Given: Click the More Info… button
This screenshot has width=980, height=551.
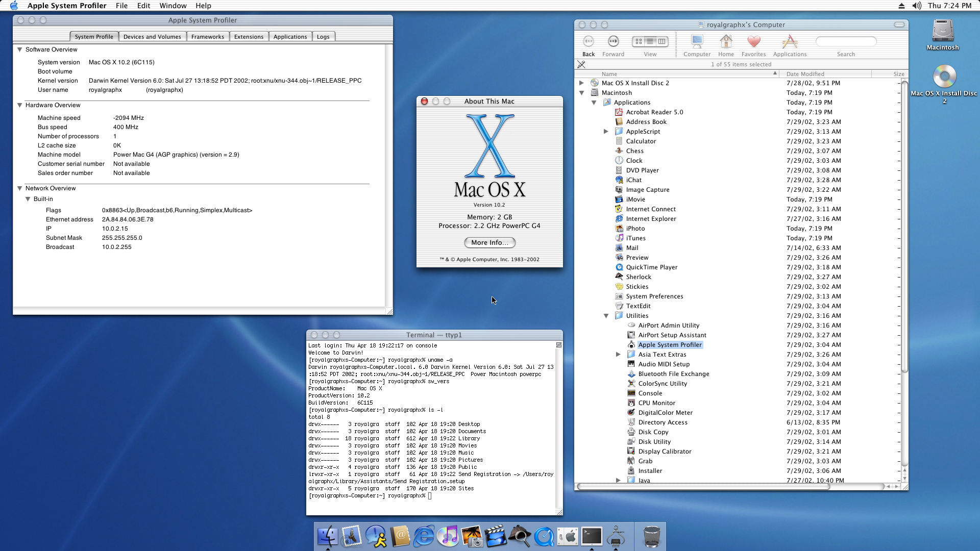Looking at the screenshot, I should point(489,242).
